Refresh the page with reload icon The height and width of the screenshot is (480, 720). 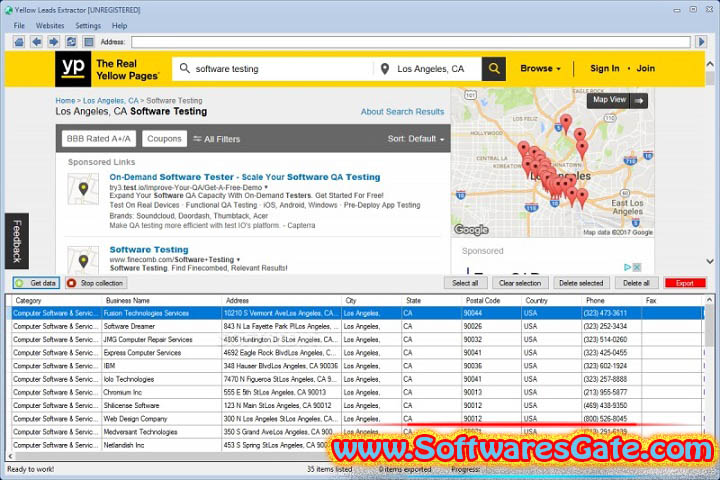click(71, 42)
